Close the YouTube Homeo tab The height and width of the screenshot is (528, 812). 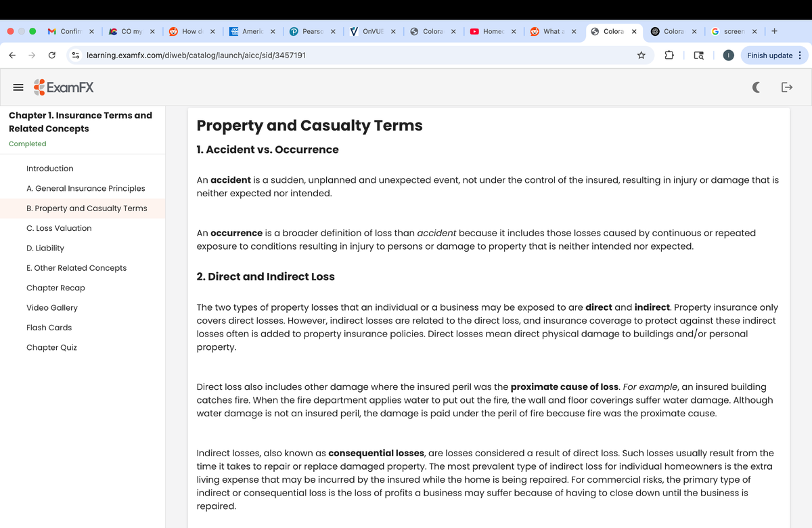point(514,31)
